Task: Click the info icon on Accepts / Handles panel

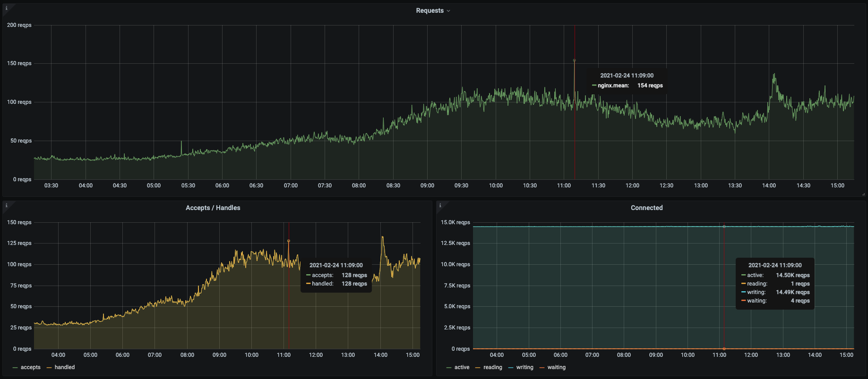Action: 6,205
